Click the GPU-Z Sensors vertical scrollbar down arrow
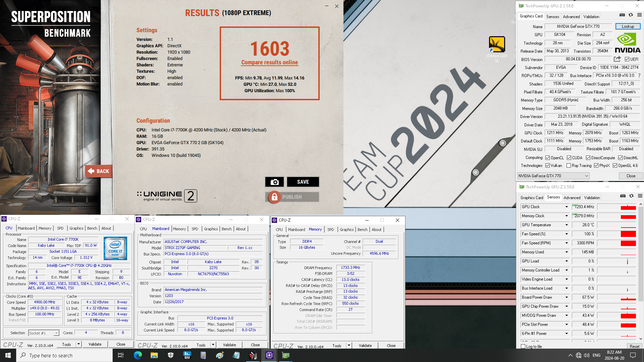Image resolution: width=644 pixels, height=362 pixels. [641, 339]
